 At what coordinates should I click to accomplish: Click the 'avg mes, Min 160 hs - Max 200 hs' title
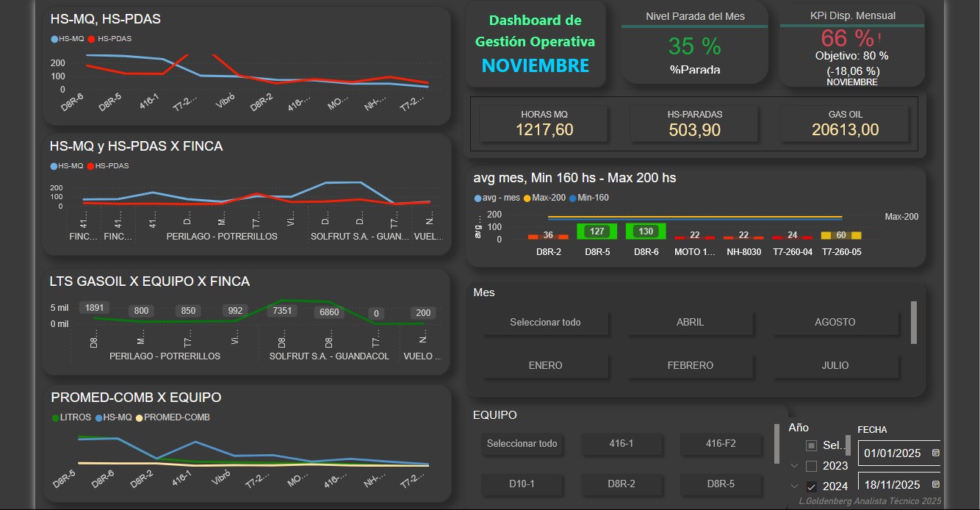click(574, 178)
